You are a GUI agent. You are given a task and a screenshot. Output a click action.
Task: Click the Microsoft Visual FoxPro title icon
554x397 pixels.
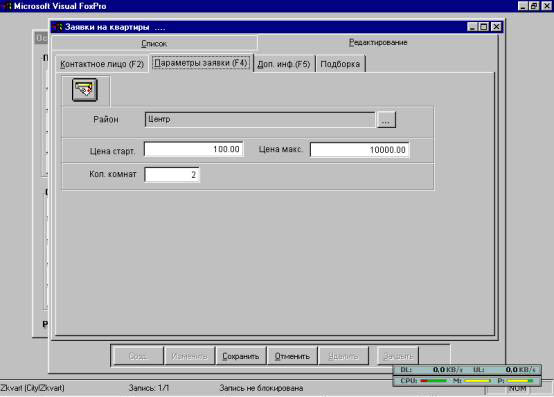click(6, 6)
